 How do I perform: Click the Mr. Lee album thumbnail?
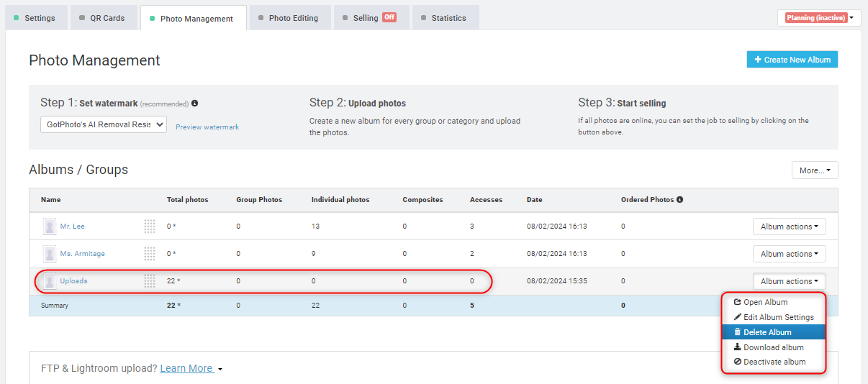(50, 227)
